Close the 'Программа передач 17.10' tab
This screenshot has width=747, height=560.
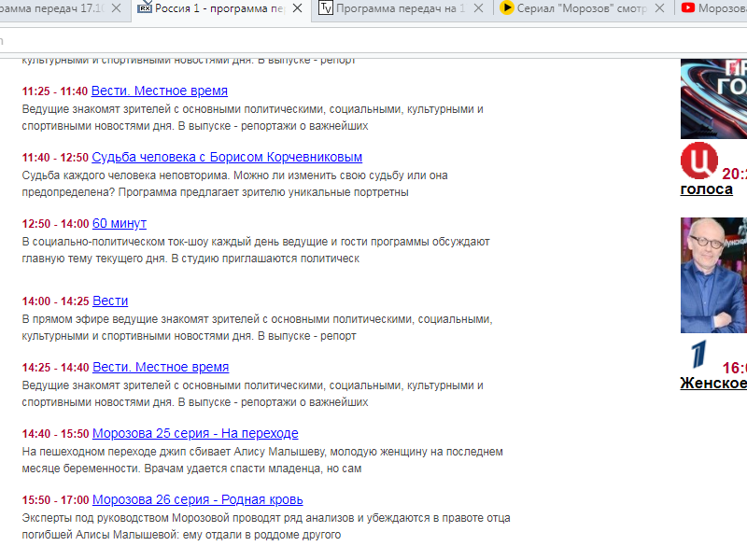point(116,8)
